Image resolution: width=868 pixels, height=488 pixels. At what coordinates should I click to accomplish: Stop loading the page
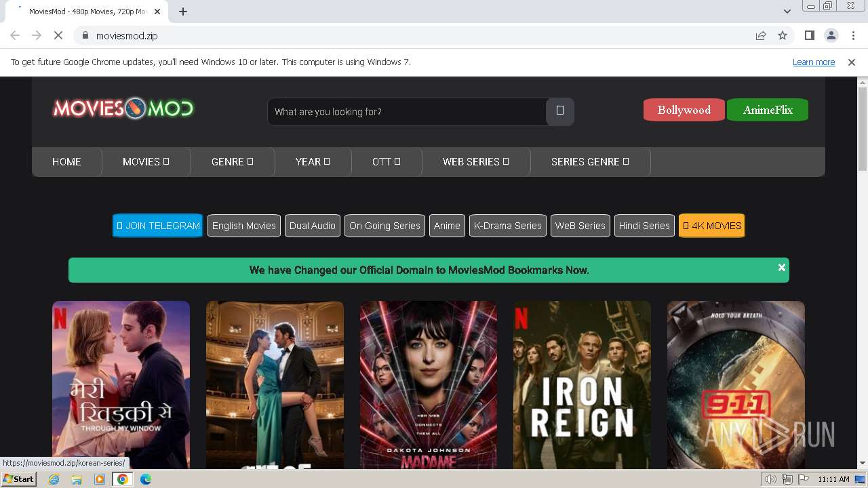[58, 35]
